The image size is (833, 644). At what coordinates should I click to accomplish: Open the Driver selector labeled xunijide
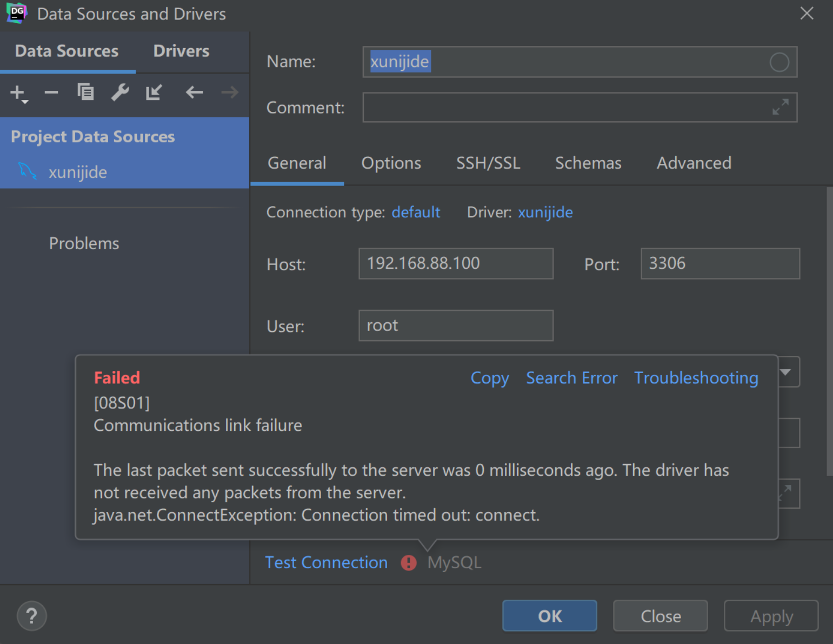[x=545, y=212]
